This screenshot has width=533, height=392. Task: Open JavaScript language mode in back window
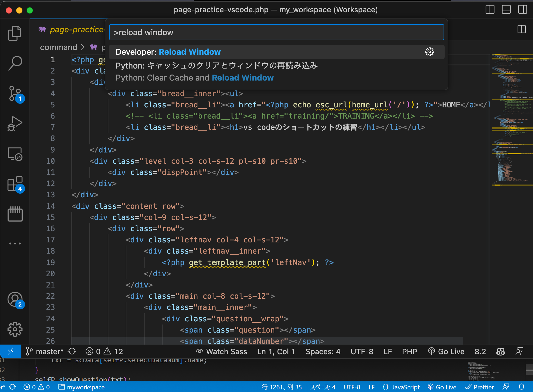click(x=401, y=387)
